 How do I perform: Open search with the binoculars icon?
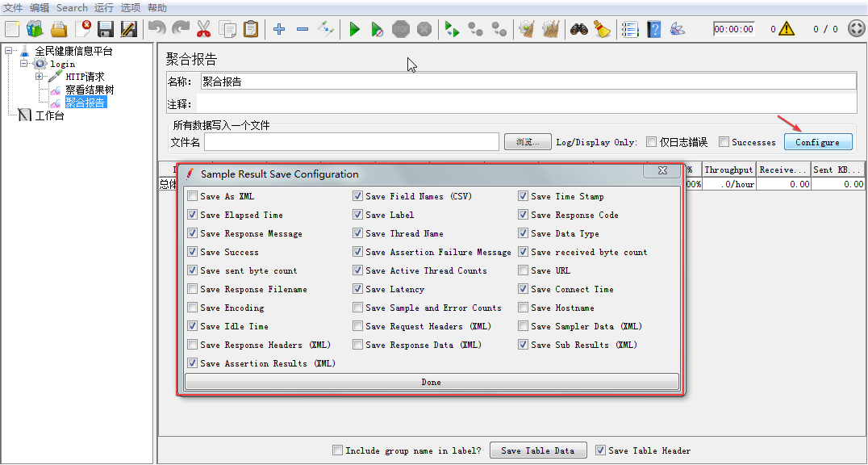click(x=579, y=28)
